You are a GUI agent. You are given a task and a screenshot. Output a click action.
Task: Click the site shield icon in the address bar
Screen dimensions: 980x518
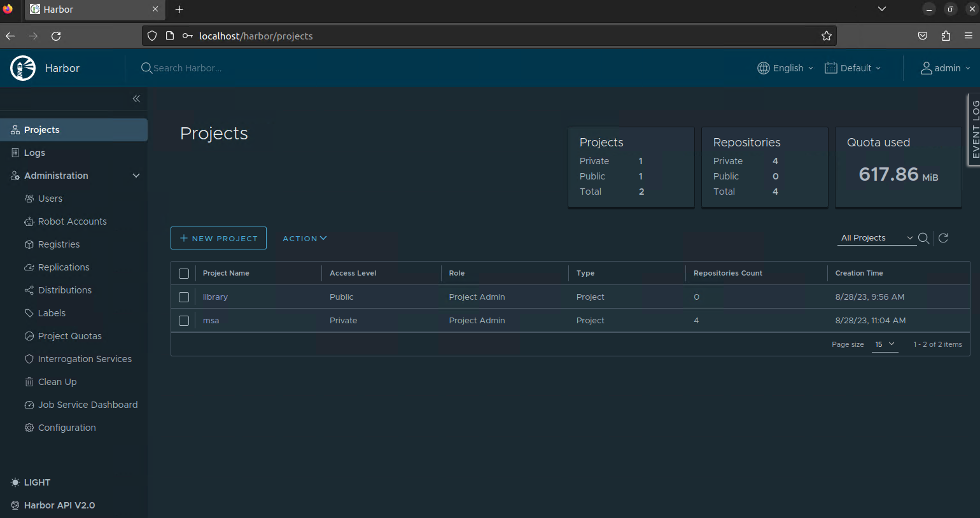click(x=152, y=36)
